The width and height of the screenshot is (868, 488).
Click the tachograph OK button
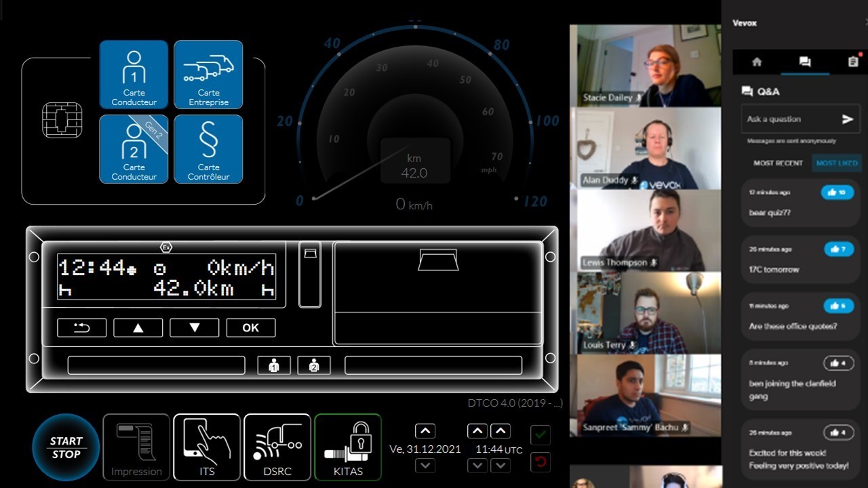point(251,328)
